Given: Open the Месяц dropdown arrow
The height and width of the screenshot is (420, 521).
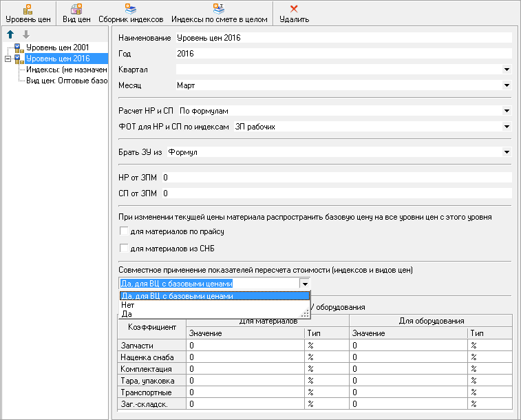Looking at the screenshot, I should [x=507, y=85].
